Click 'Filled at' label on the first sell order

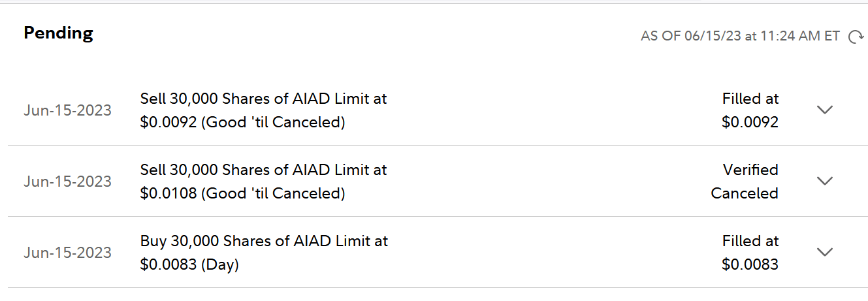[750, 99]
